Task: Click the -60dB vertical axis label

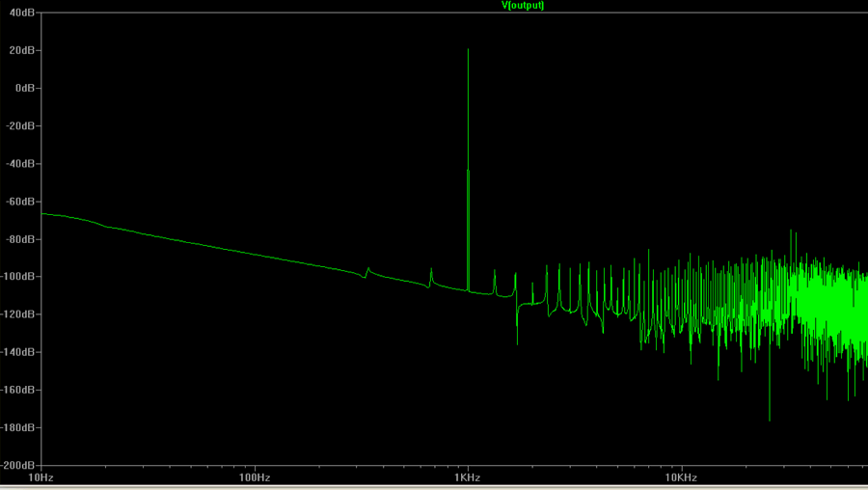Action: [x=20, y=202]
